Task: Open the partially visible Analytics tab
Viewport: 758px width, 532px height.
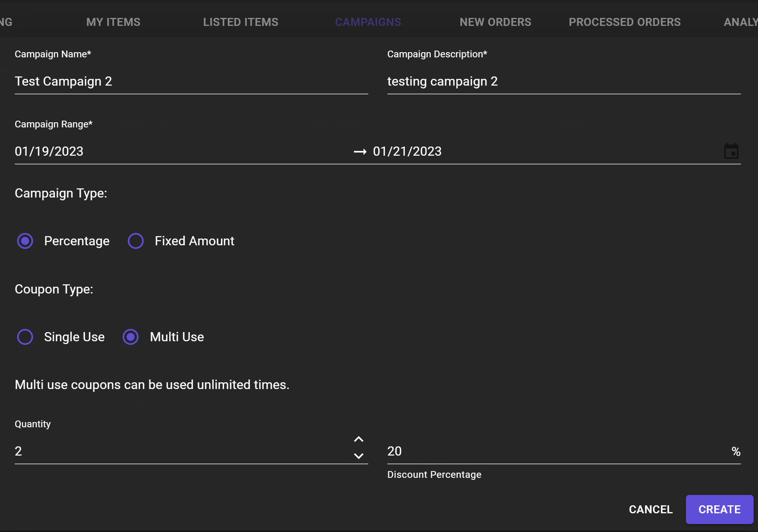Action: coord(740,22)
